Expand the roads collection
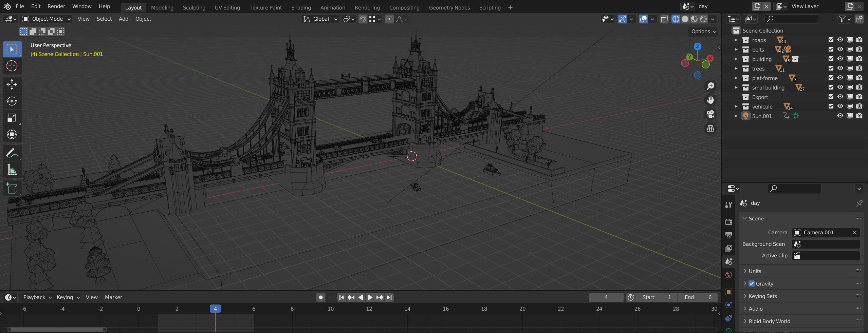Screen dimensions: 868x333 coord(736,40)
